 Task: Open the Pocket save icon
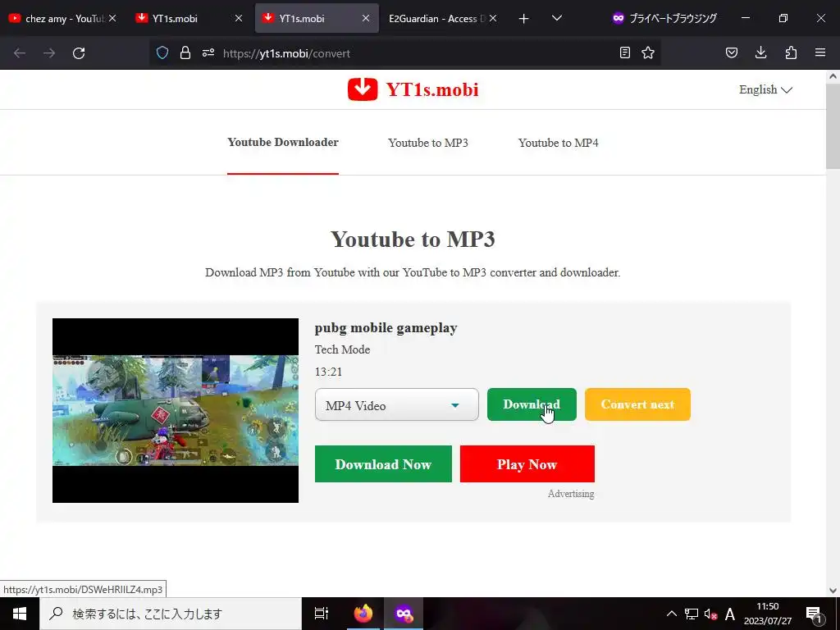[x=731, y=53]
